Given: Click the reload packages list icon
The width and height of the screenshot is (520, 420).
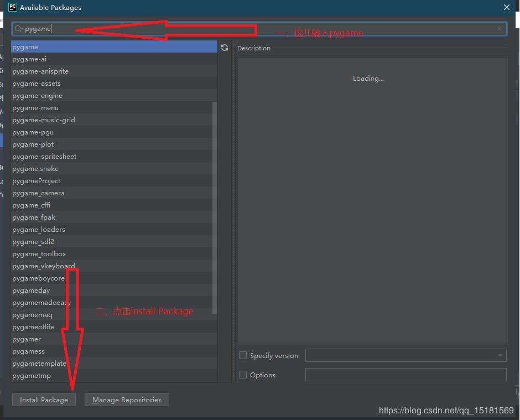Looking at the screenshot, I should tap(225, 48).
